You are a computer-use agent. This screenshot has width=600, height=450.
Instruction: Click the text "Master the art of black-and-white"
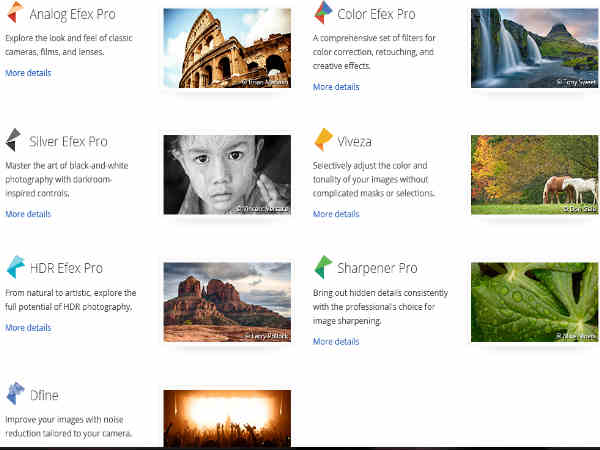67,165
